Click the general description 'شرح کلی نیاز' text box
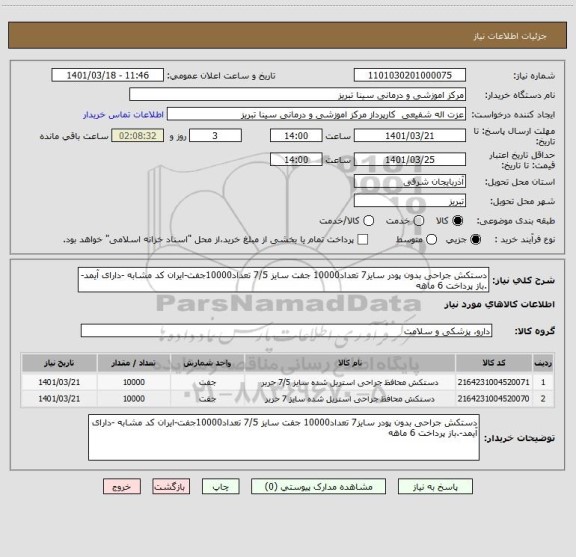 (x=284, y=280)
